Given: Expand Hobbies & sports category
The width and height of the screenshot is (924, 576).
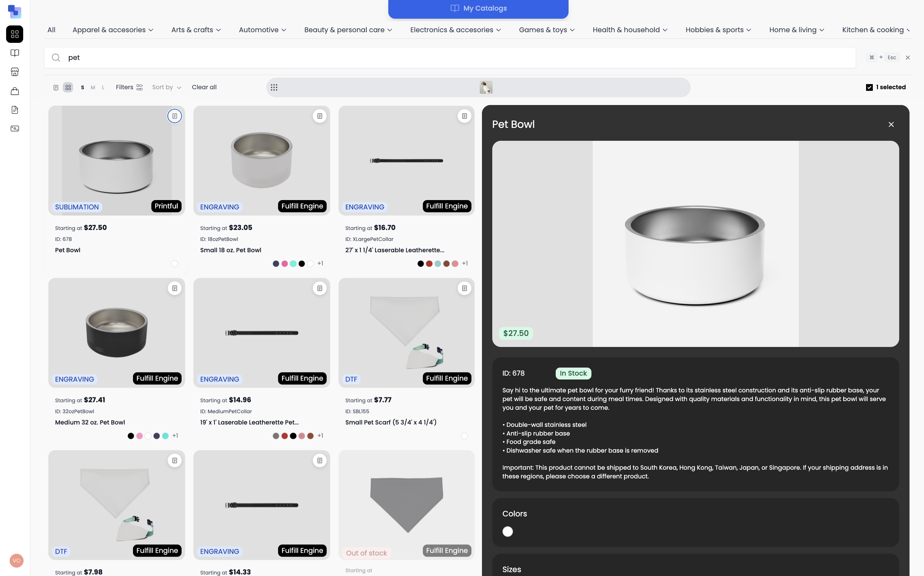Looking at the screenshot, I should [x=718, y=30].
